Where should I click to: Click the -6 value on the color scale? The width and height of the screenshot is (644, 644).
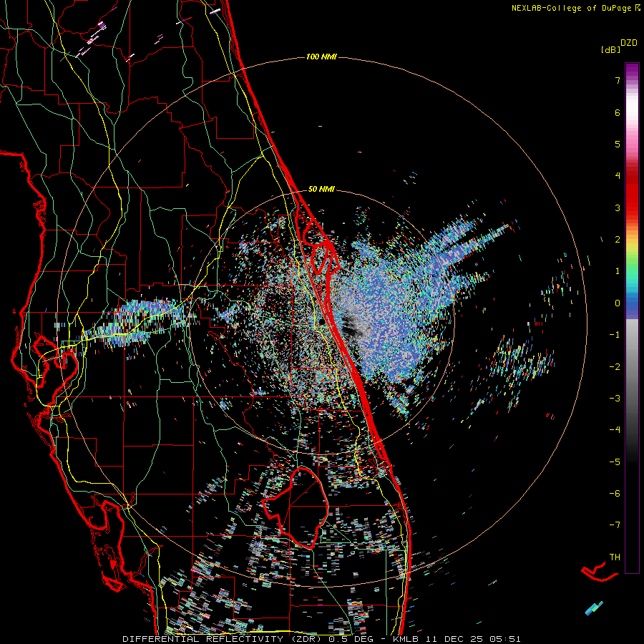(615, 493)
